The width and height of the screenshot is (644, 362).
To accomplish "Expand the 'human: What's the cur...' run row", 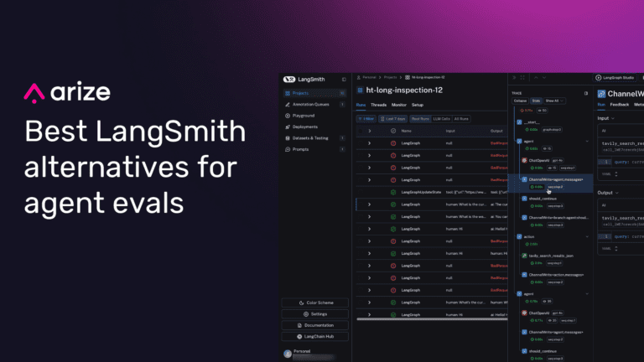I will (370, 303).
